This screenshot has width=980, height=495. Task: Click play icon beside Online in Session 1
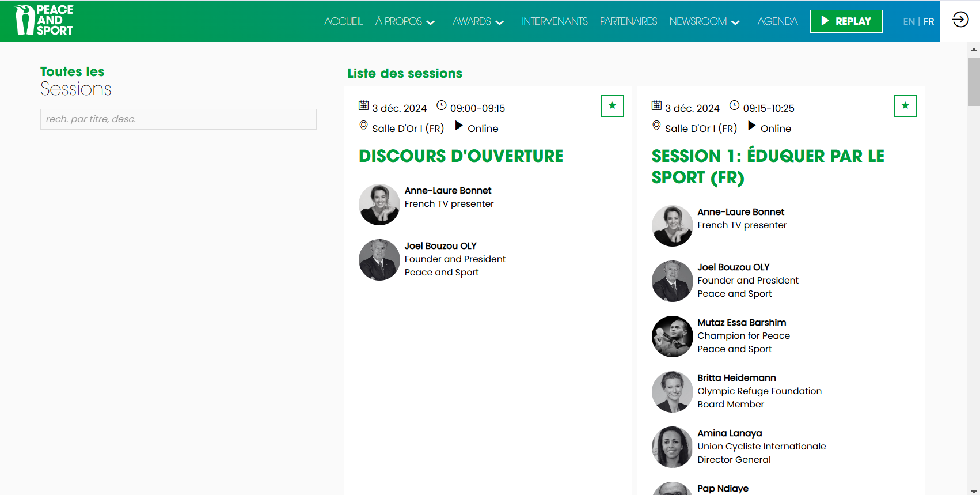pos(751,126)
